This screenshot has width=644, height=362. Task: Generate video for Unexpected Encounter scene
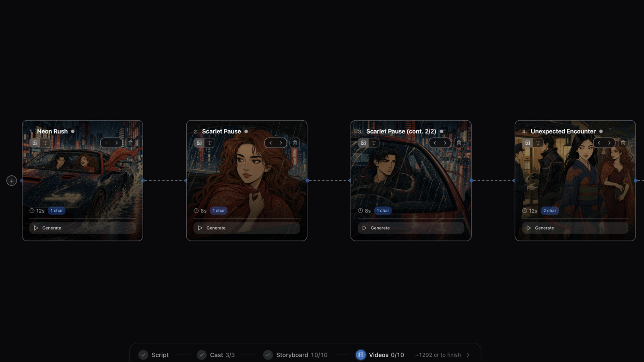pyautogui.click(x=575, y=228)
